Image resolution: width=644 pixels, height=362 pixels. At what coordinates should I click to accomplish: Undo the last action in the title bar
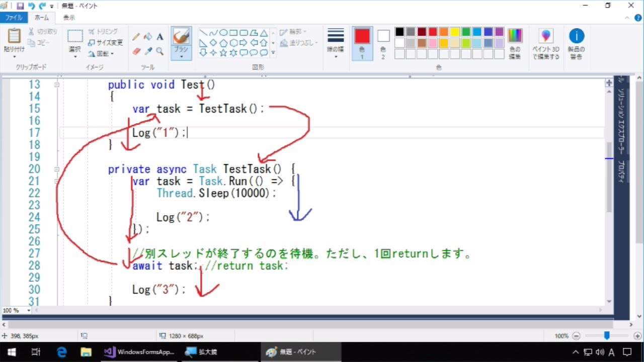31,6
